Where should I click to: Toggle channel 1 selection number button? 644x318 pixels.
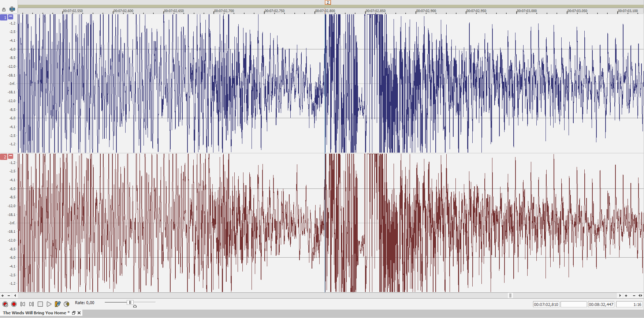4,17
